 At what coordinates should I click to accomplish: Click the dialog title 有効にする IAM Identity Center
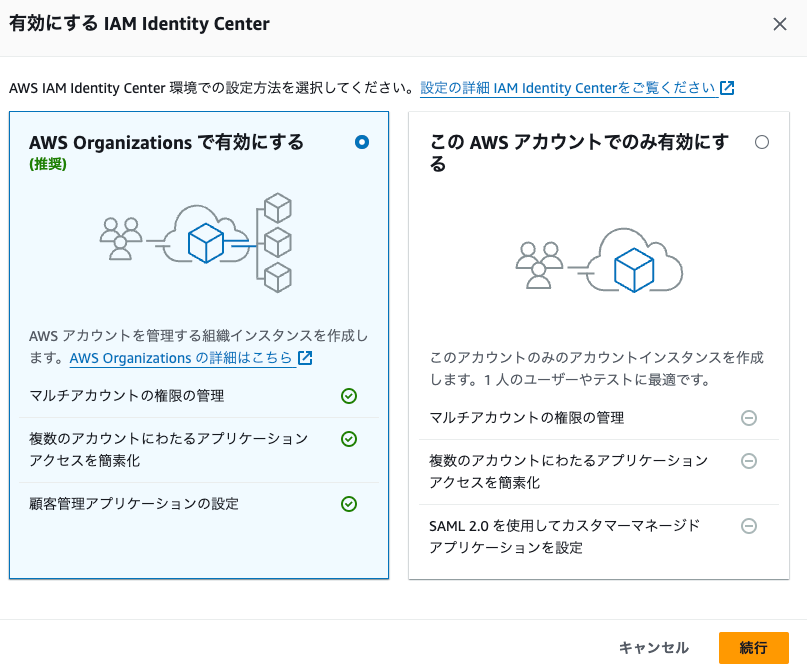(x=139, y=24)
